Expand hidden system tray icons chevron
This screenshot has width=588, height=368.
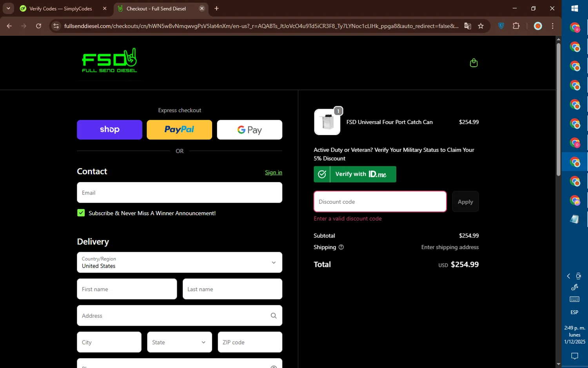point(568,276)
